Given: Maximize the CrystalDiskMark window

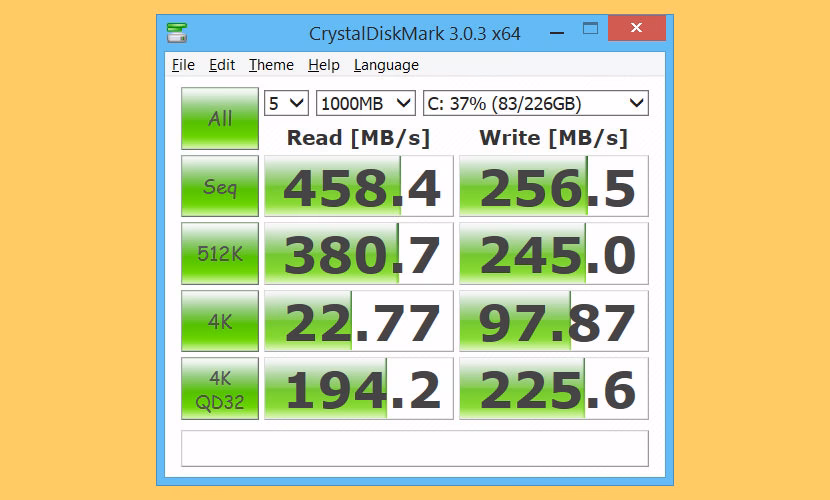Looking at the screenshot, I should coord(590,29).
